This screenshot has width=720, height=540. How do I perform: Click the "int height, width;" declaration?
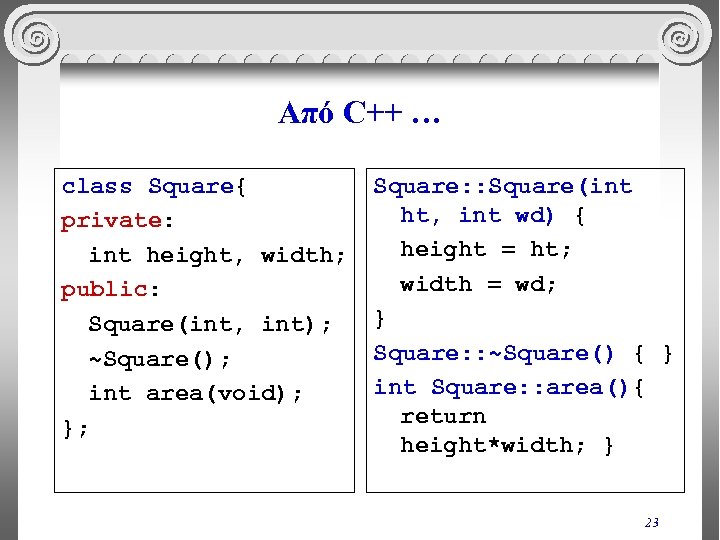pos(217,256)
